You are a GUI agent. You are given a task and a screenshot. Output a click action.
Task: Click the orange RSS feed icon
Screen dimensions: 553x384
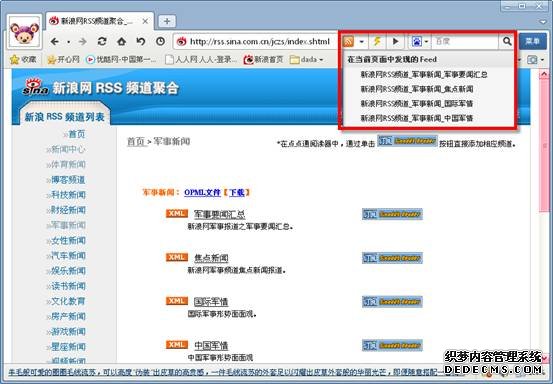coord(348,42)
